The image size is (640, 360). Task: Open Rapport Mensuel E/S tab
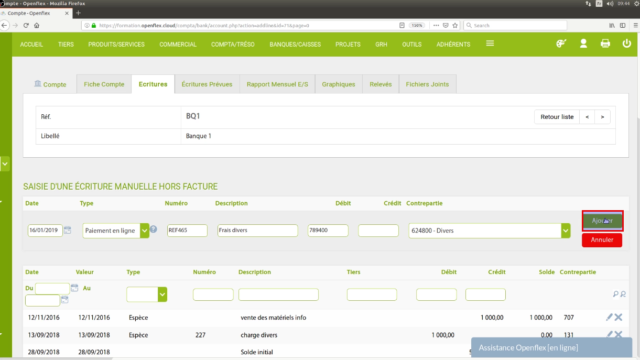tap(277, 84)
